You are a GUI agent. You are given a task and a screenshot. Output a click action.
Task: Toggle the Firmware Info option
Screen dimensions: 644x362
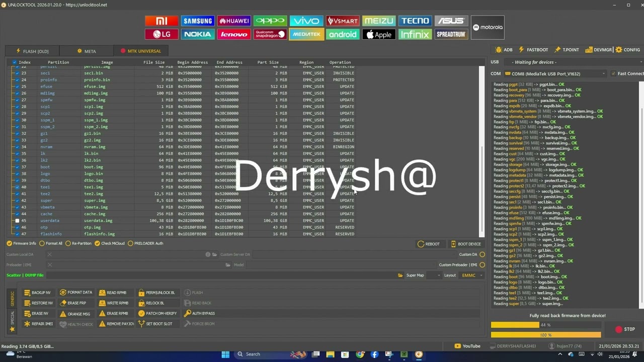tap(22, 243)
